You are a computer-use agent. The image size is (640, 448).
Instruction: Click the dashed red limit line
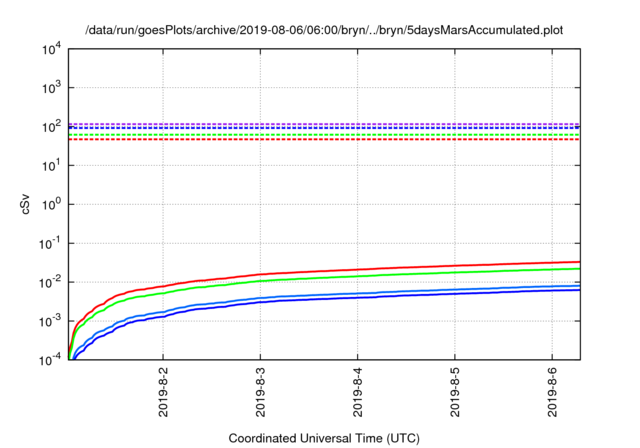tap(324, 140)
